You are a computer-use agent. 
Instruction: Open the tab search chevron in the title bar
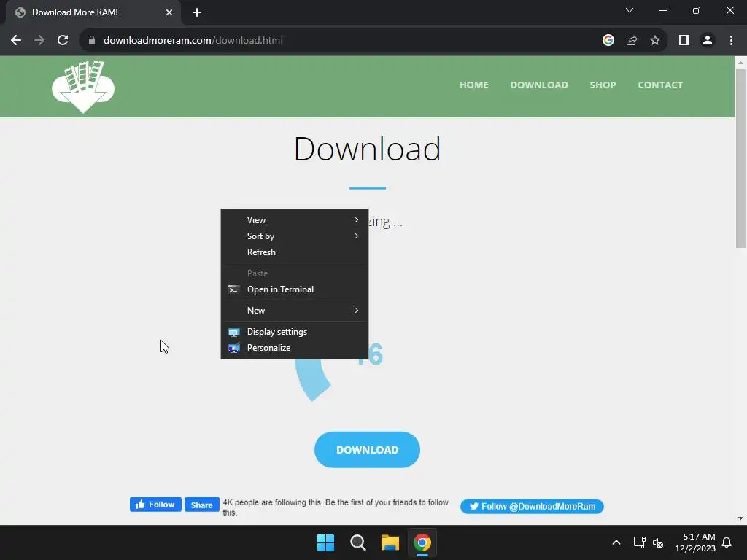(x=630, y=10)
